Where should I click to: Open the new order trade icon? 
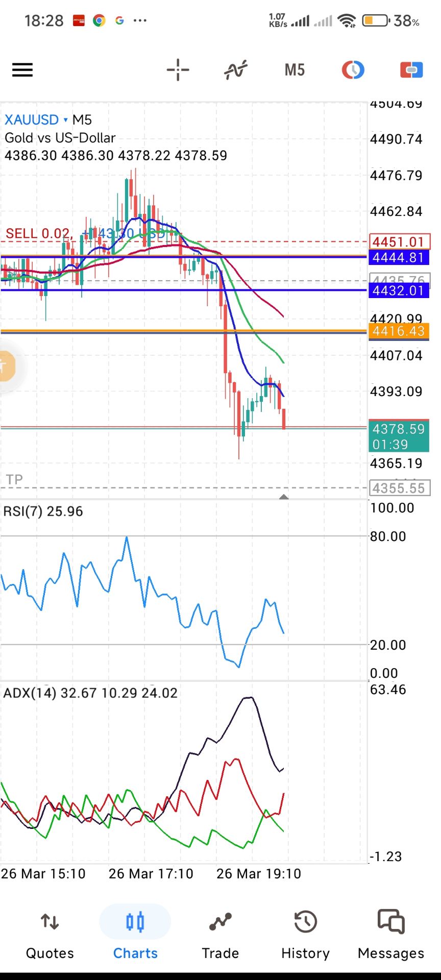[x=411, y=70]
